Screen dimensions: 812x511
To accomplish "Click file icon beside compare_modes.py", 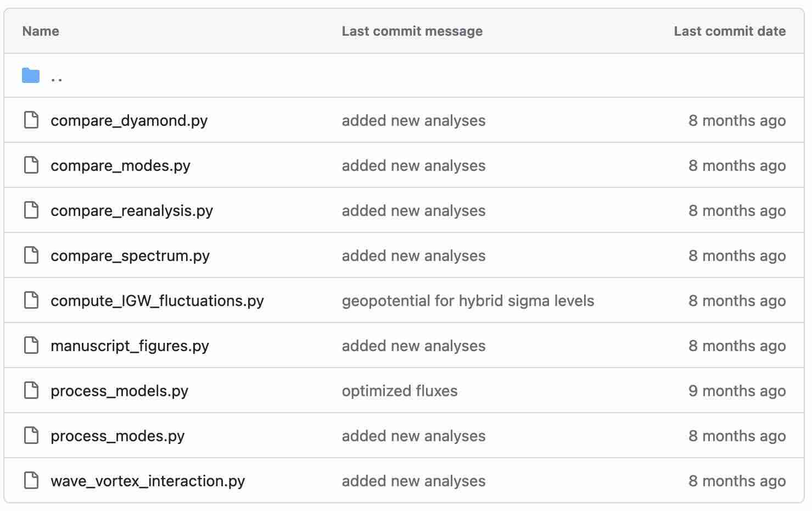I will pyautogui.click(x=31, y=165).
